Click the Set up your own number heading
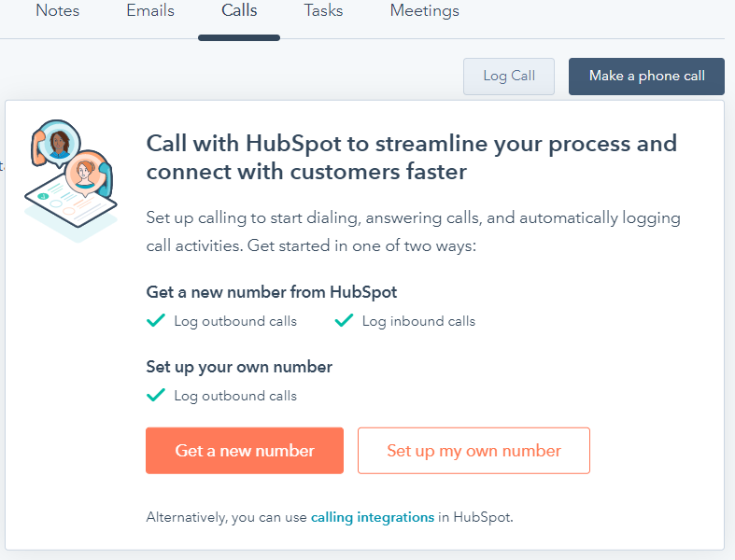Screen dimensions: 735x560 pyautogui.click(x=239, y=367)
